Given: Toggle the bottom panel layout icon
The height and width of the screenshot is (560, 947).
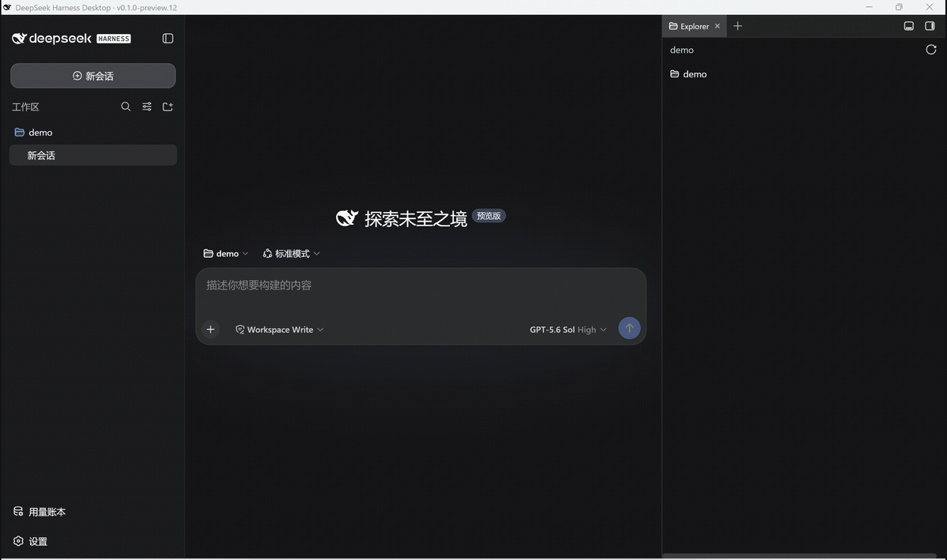Looking at the screenshot, I should [x=909, y=26].
